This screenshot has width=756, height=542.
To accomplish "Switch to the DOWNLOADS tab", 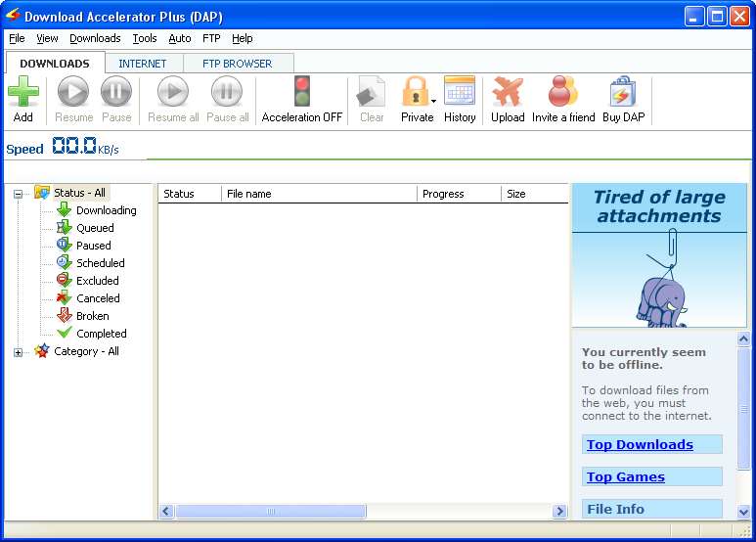I will coord(55,64).
